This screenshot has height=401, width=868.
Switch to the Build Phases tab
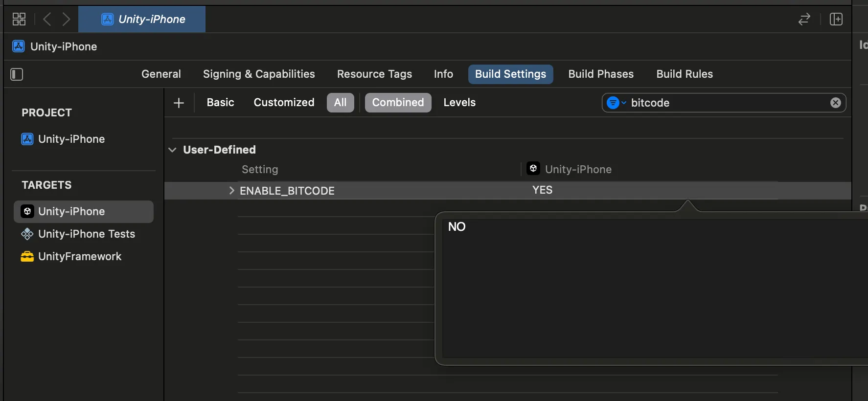tap(601, 74)
